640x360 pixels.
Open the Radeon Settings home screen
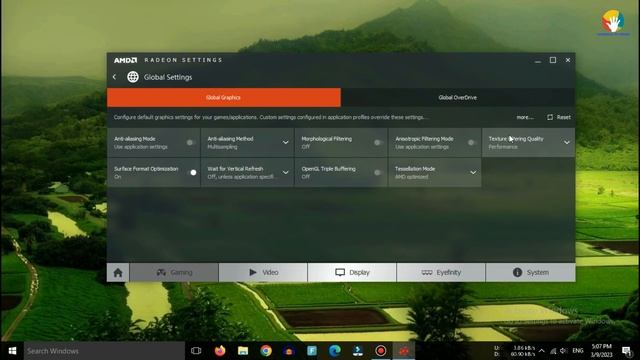tap(118, 273)
